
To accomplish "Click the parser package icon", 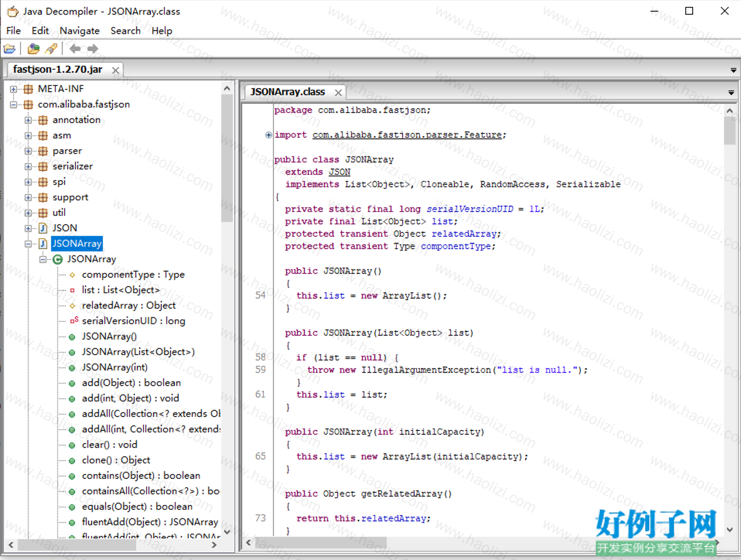I will coord(43,151).
